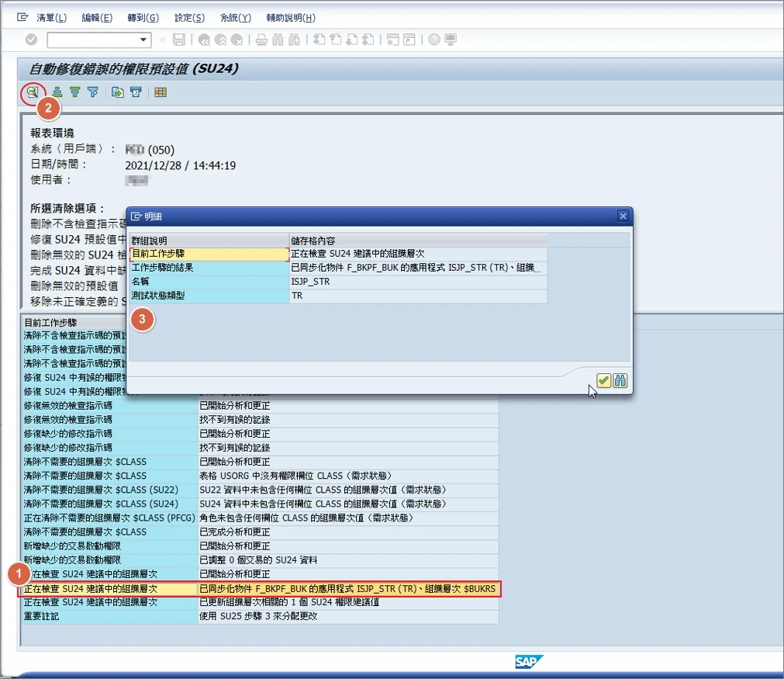Open the window menu icon left of 清單

(22, 18)
